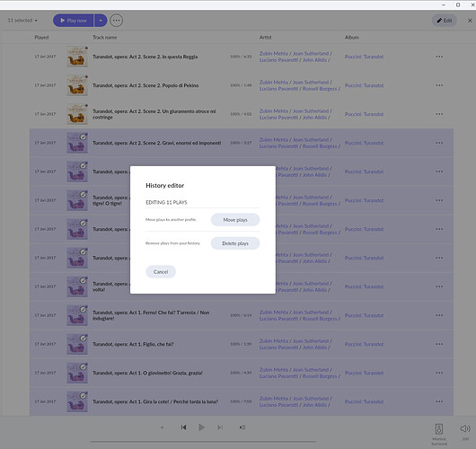Click the track seek progress bar
The height and width of the screenshot is (449, 476).
click(x=203, y=442)
